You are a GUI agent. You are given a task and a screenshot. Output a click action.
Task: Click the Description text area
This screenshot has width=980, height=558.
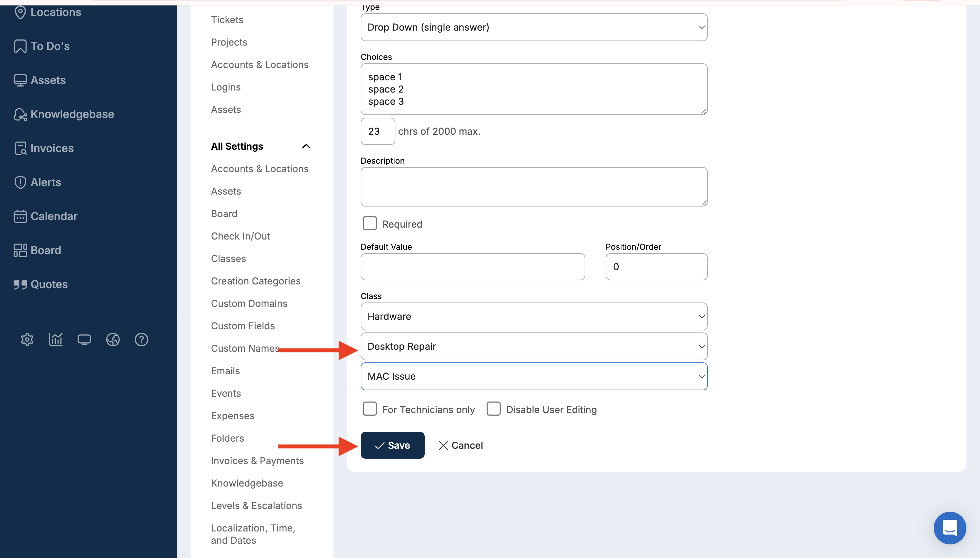pyautogui.click(x=534, y=187)
